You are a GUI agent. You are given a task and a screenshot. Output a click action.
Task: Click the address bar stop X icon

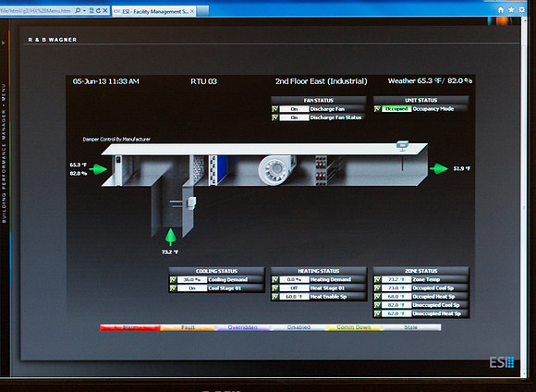(105, 10)
